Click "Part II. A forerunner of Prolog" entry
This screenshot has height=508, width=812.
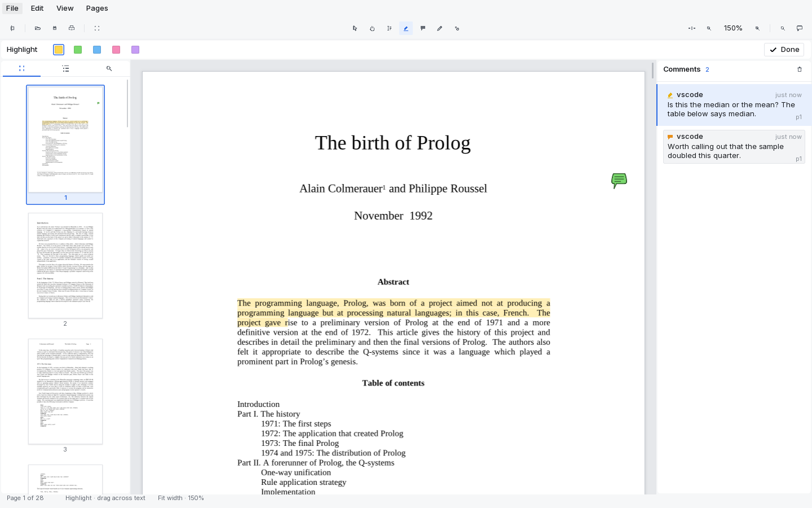coord(316,463)
